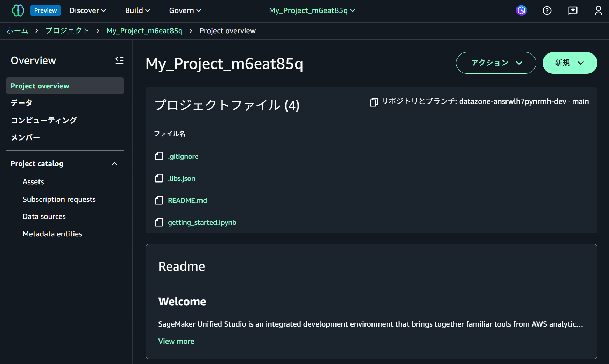
Task: Open the help question mark icon
Action: click(547, 10)
